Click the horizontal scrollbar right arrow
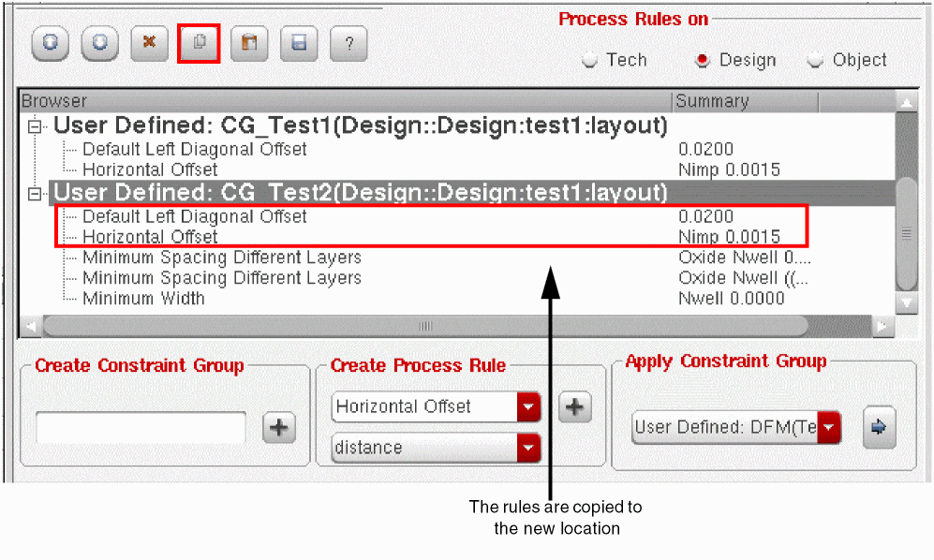This screenshot has width=934, height=560. pyautogui.click(x=882, y=327)
